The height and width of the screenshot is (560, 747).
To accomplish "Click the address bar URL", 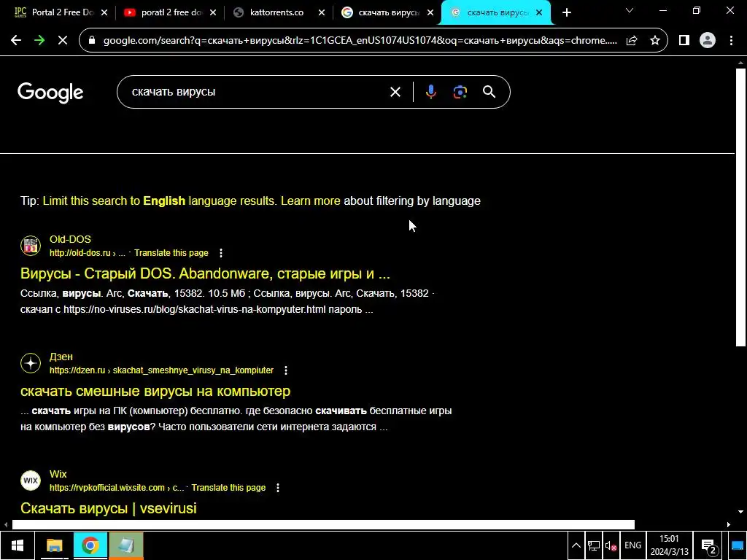I will pos(360,41).
